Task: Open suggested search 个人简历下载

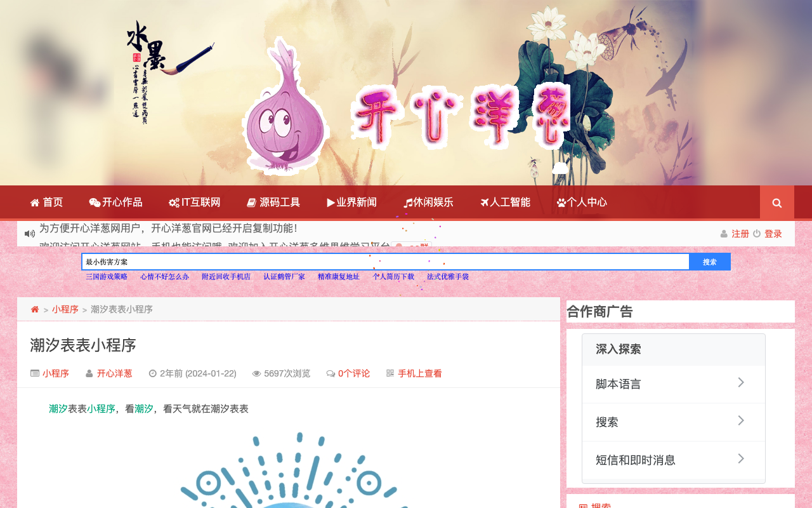Action: 393,277
